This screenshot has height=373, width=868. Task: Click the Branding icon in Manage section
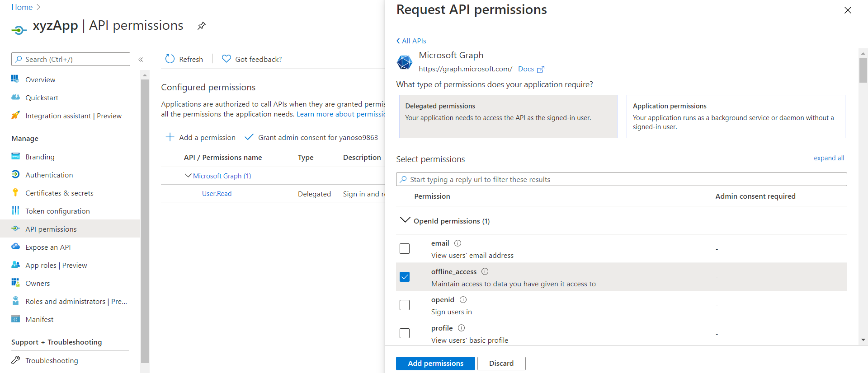click(x=15, y=156)
